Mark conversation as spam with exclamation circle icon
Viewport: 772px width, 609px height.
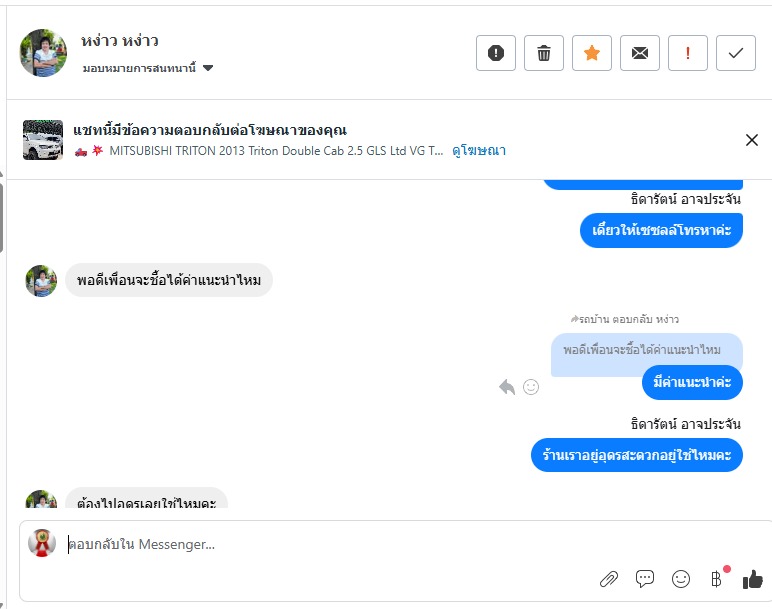(496, 53)
